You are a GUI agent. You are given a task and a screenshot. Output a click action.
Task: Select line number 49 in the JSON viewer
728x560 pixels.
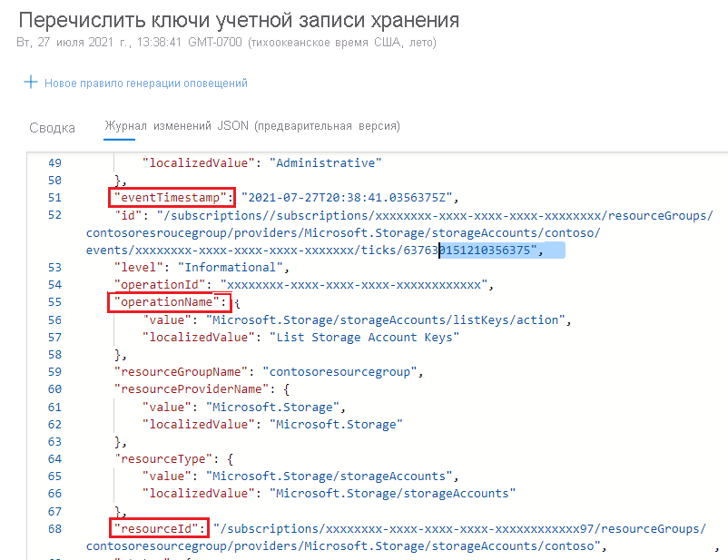(x=55, y=162)
